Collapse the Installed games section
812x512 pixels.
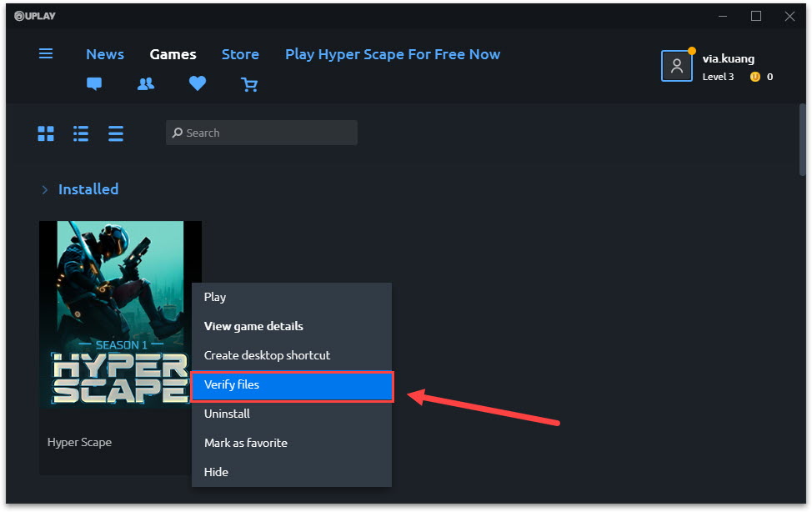45,189
